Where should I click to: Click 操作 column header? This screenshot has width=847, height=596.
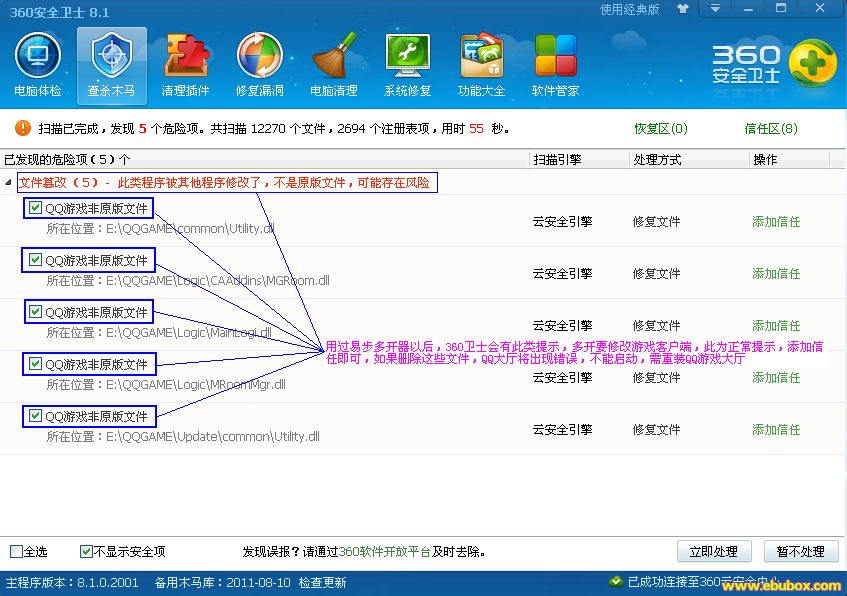[790, 159]
